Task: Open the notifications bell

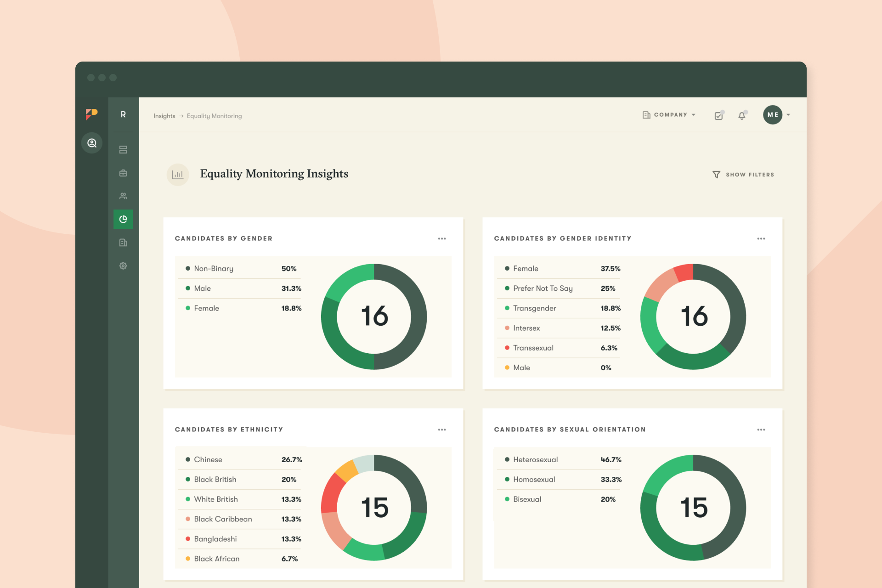Action: [x=742, y=115]
